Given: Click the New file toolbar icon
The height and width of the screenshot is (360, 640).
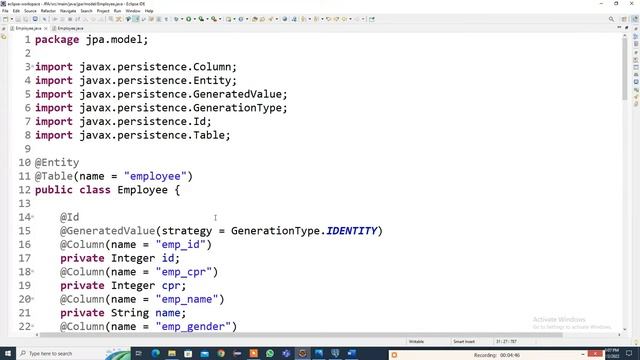Looking at the screenshot, I should point(5,19).
